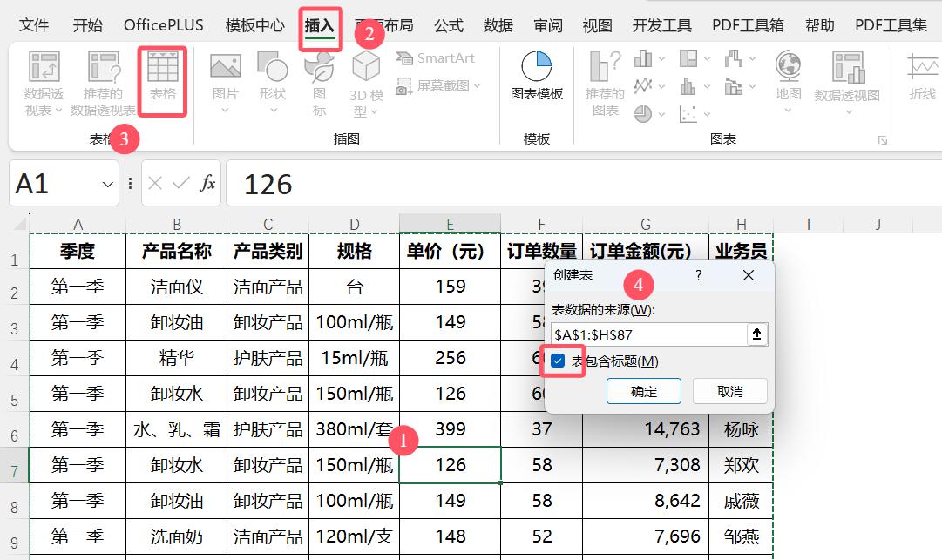Select the header cell 产品名称
The image size is (942, 560).
click(177, 251)
